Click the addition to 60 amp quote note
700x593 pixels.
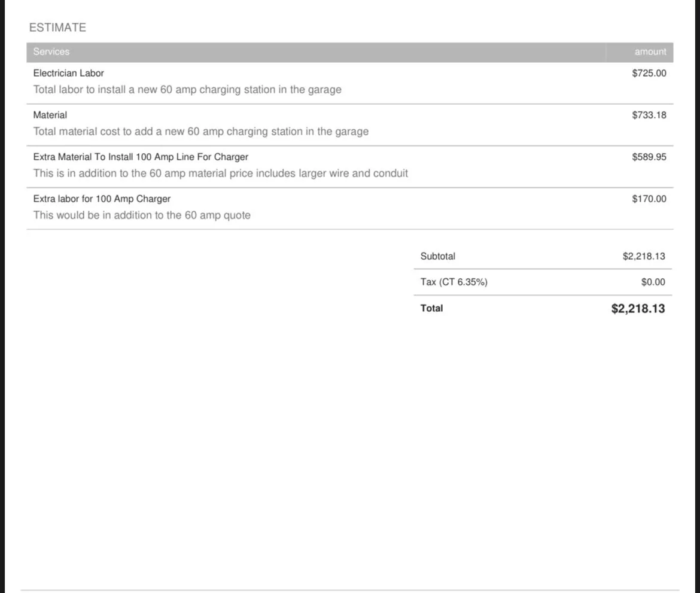tap(142, 215)
